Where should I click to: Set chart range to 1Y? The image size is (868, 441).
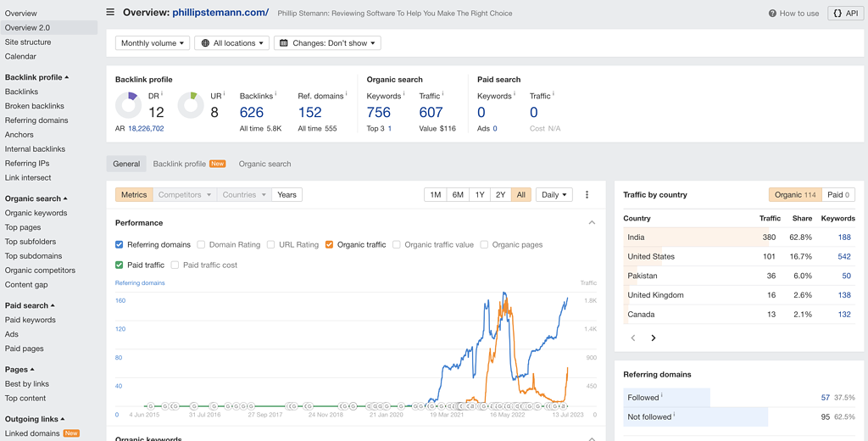pyautogui.click(x=480, y=194)
